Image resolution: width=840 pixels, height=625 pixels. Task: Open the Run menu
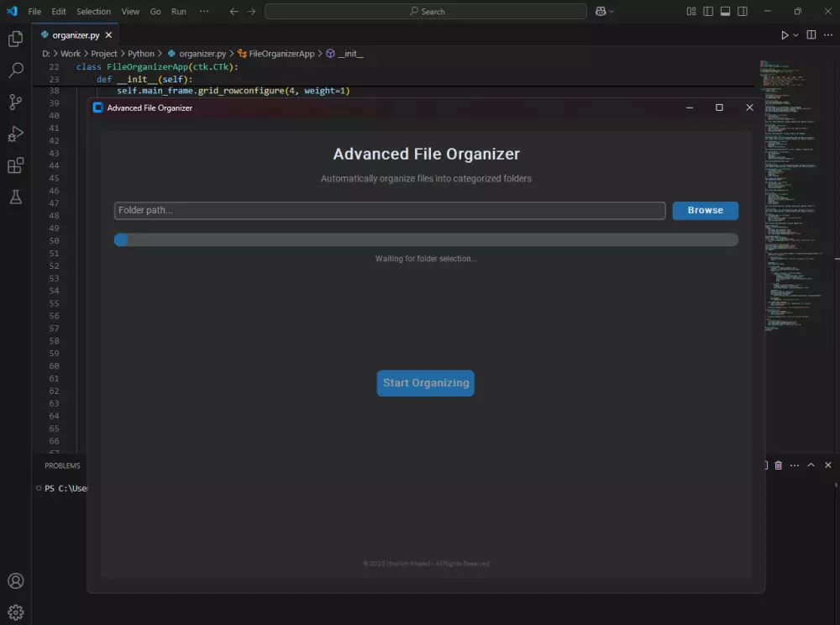(x=178, y=11)
